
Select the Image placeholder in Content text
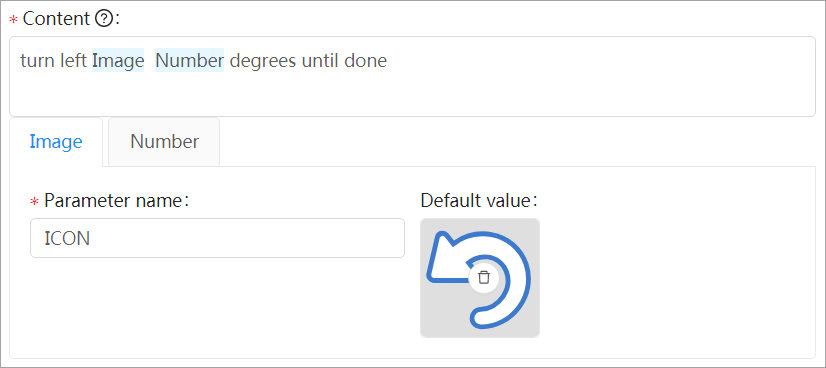coord(118,61)
